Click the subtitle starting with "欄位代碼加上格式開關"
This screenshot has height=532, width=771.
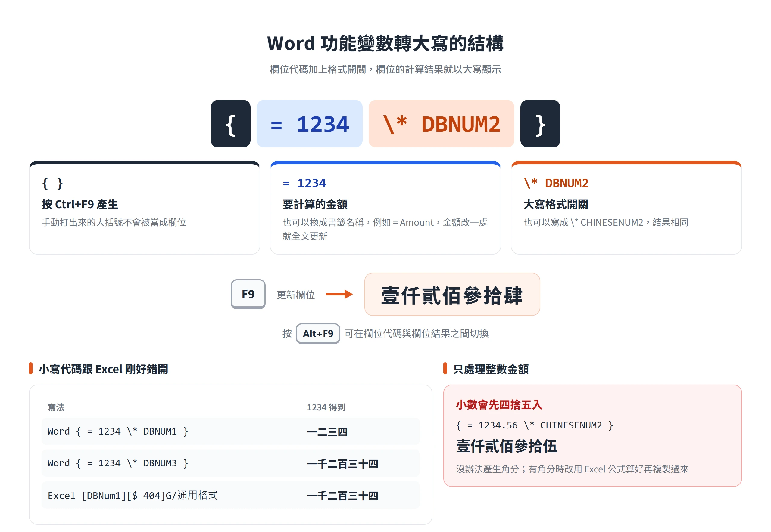click(x=385, y=69)
